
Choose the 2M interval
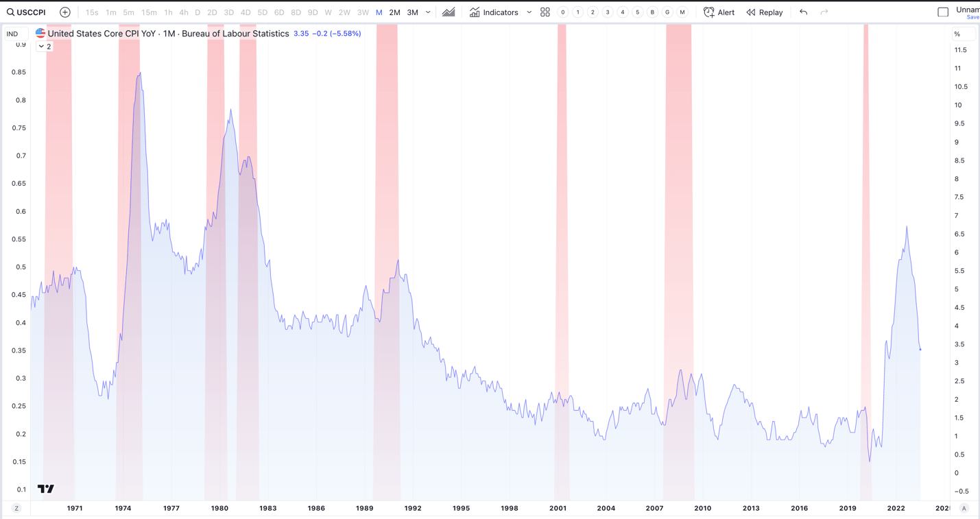click(x=395, y=12)
